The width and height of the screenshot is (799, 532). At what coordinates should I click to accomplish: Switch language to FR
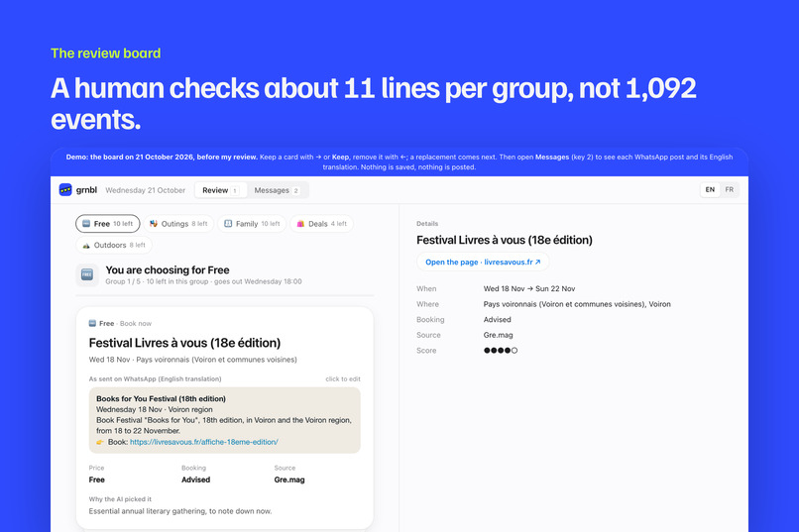pos(730,190)
